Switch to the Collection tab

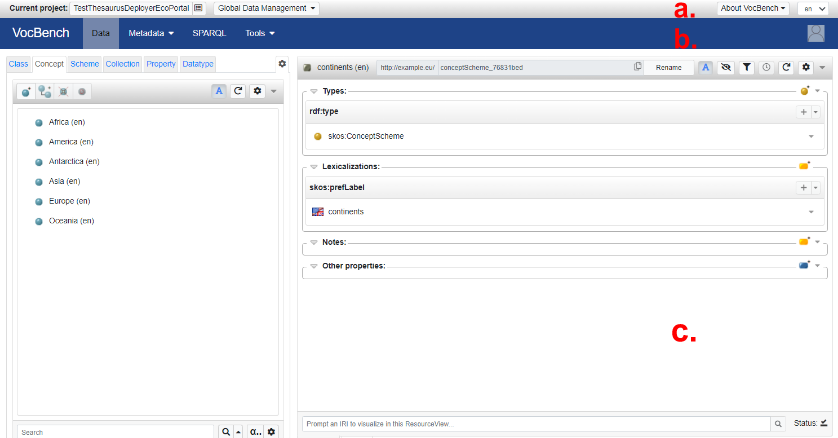[122, 64]
